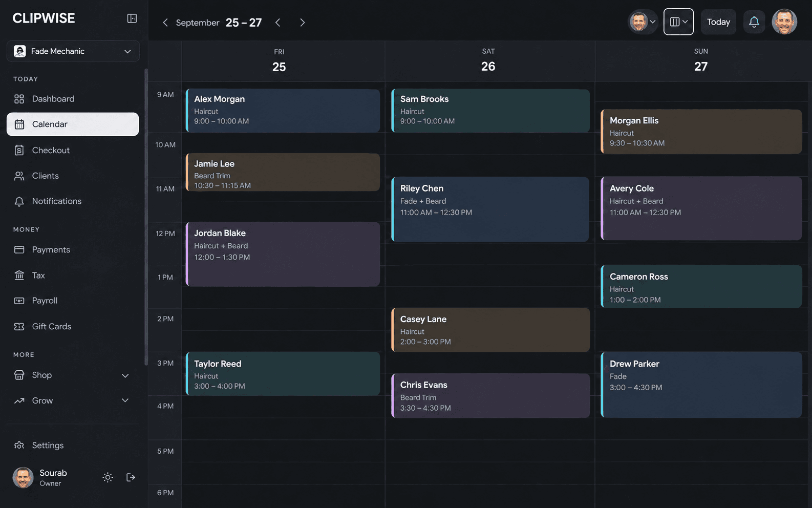Screen dimensions: 812x508
Task: Open Jordan Blake's appointment card
Action: [x=283, y=254]
